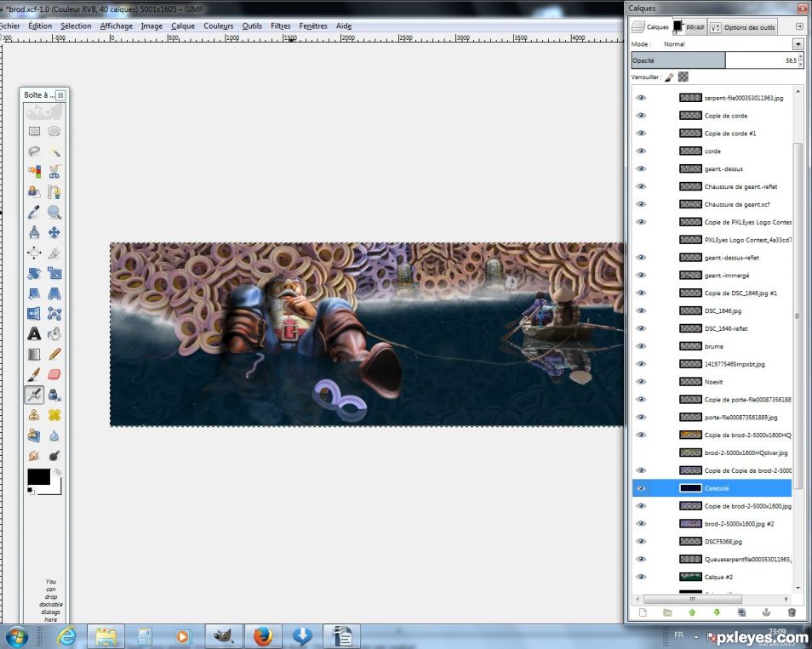This screenshot has width=812, height=649.
Task: Select the Color Picker eyedropper tool
Action: (34, 212)
